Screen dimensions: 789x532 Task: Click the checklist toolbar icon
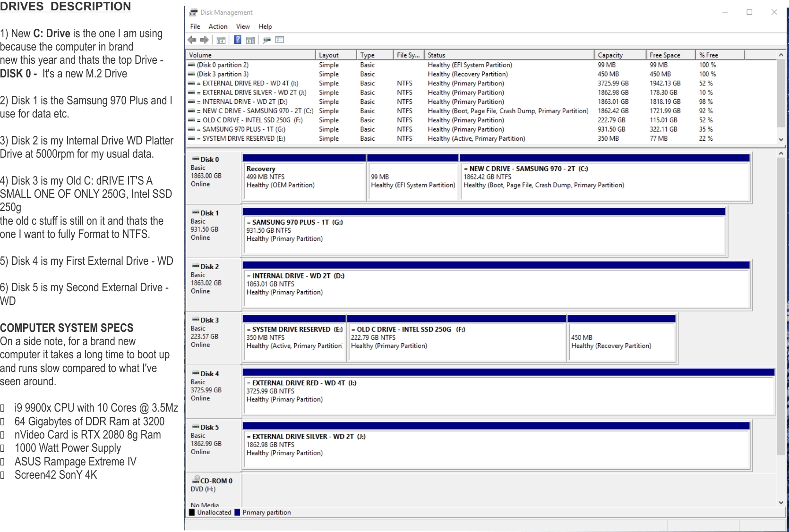280,40
